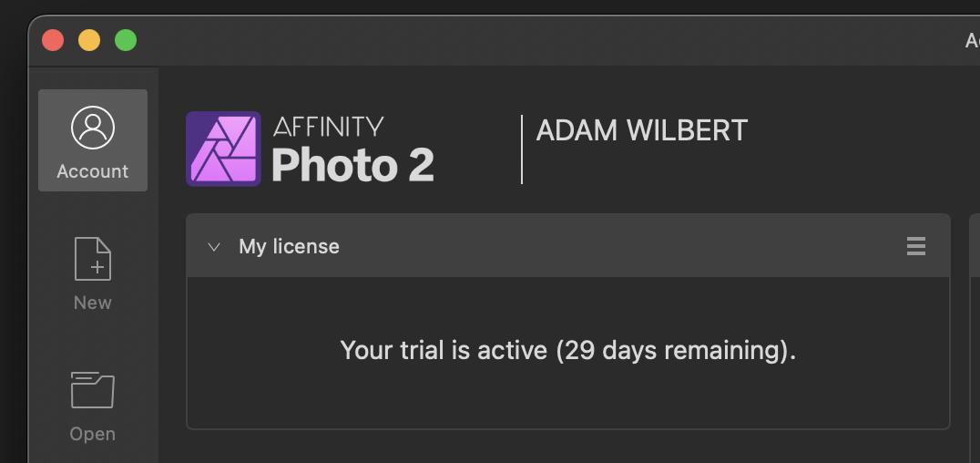Collapse the My license section chevron
The width and height of the screenshot is (980, 463).
(x=214, y=247)
